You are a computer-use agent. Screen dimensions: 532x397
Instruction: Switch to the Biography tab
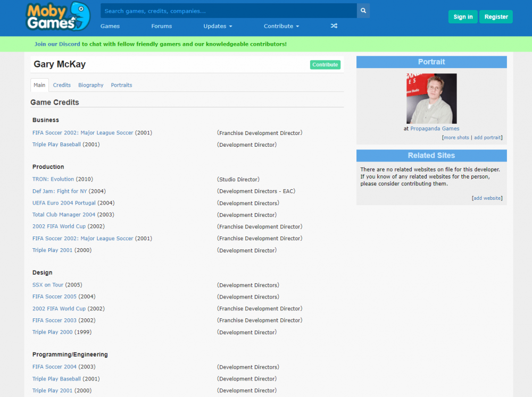pos(91,85)
